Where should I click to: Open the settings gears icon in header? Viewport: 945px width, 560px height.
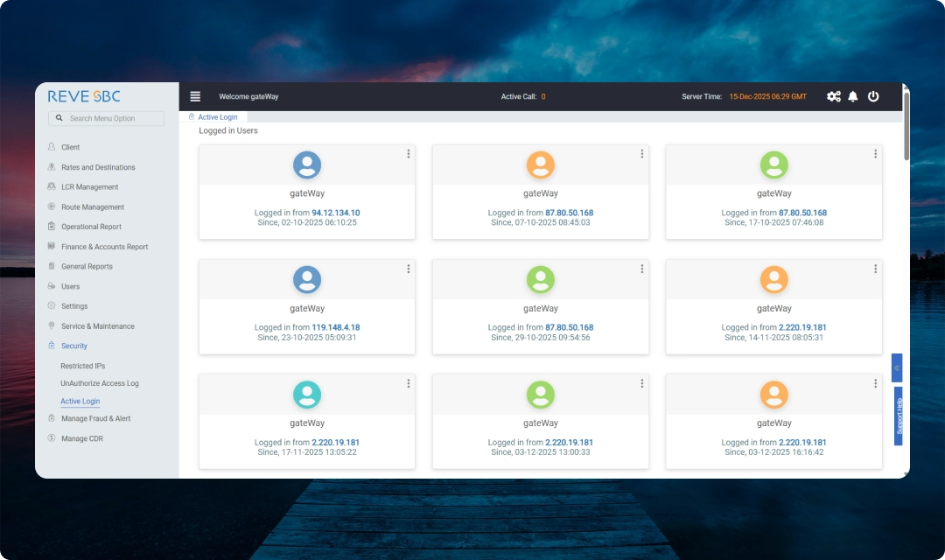coord(833,96)
